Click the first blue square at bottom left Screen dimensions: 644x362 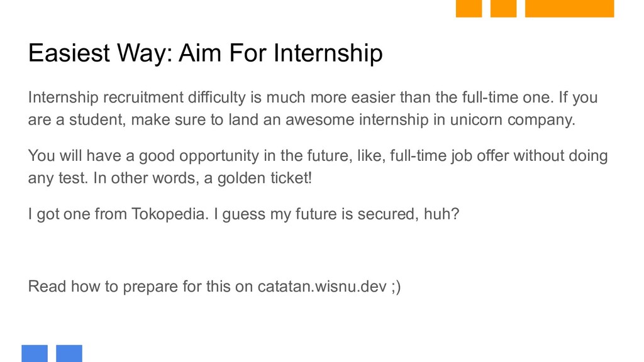click(x=35, y=353)
